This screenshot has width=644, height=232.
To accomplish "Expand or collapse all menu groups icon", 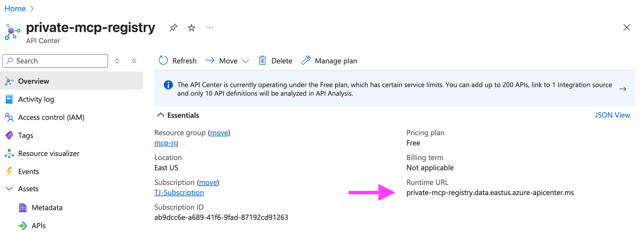I will 117,61.
